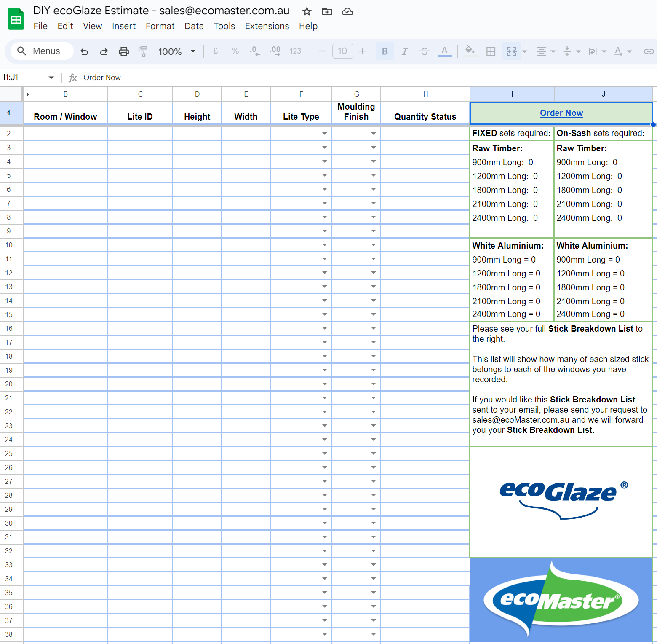Click the font size 10 field

[342, 51]
